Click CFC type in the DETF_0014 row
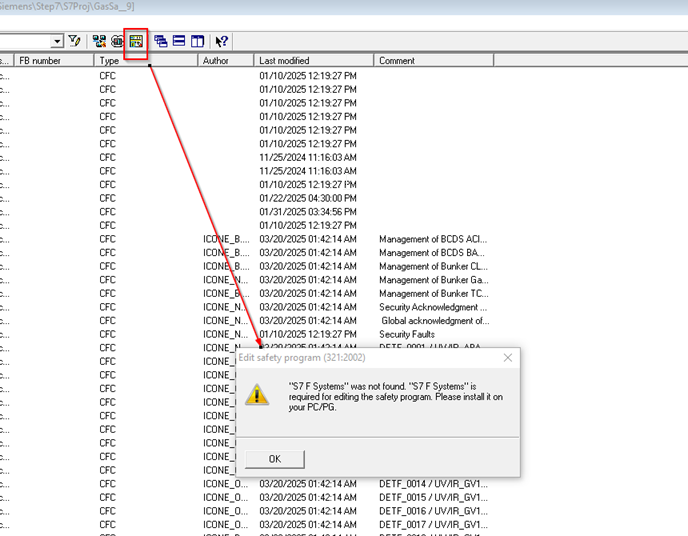Image resolution: width=688 pixels, height=536 pixels. (x=108, y=484)
